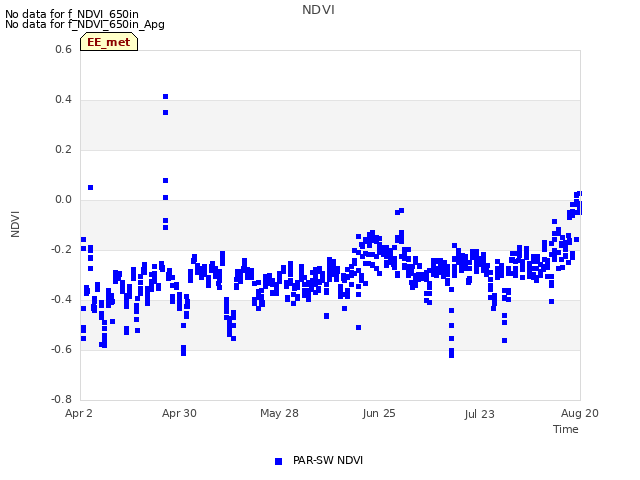This screenshot has width=640, height=480.
Task: Click the -0.6 y-axis tick label
Action: coord(61,349)
